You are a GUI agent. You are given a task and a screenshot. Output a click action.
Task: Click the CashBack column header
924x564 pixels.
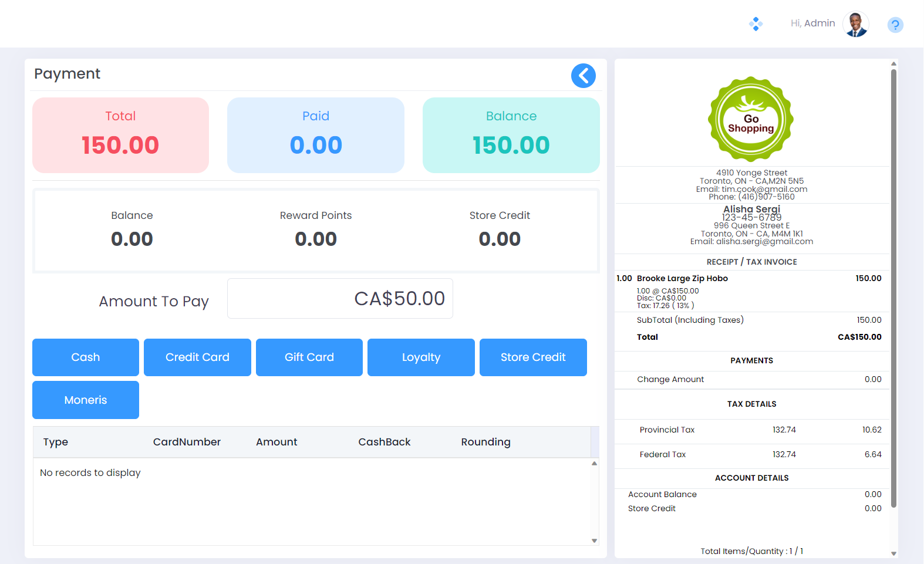tap(385, 442)
